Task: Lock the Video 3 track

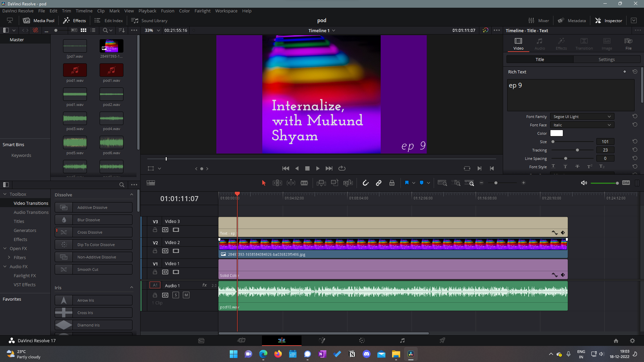Action: (155, 230)
